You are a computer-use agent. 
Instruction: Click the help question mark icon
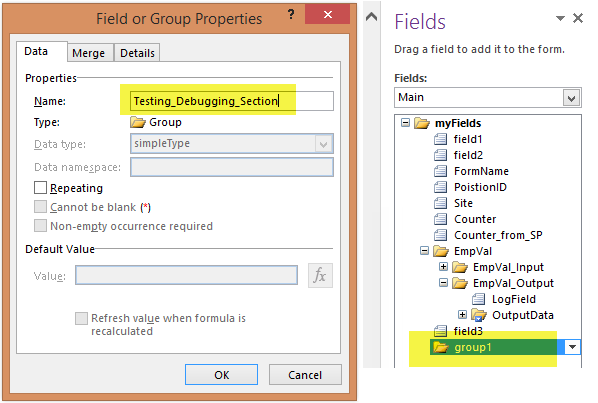(x=291, y=14)
